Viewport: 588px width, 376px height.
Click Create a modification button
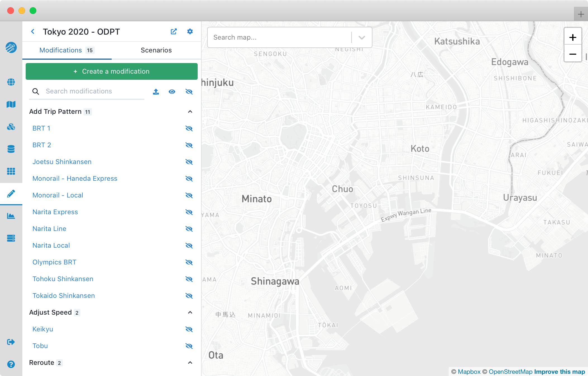tap(111, 71)
